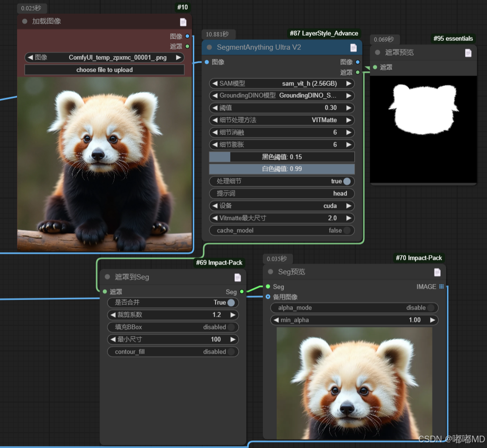
Task: Select previous image file with left arrow
Action: pyautogui.click(x=30, y=57)
